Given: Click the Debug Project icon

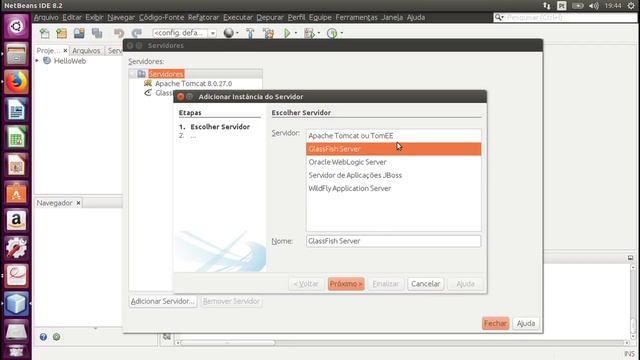Looking at the screenshot, I should pyautogui.click(x=309, y=33).
